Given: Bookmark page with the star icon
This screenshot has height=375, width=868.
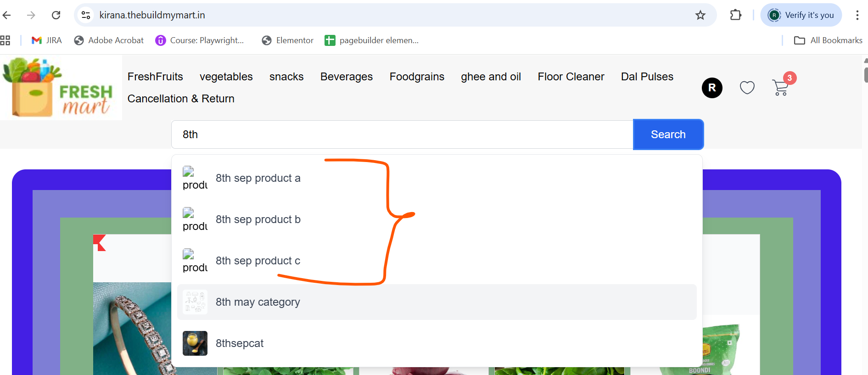Looking at the screenshot, I should pos(700,15).
